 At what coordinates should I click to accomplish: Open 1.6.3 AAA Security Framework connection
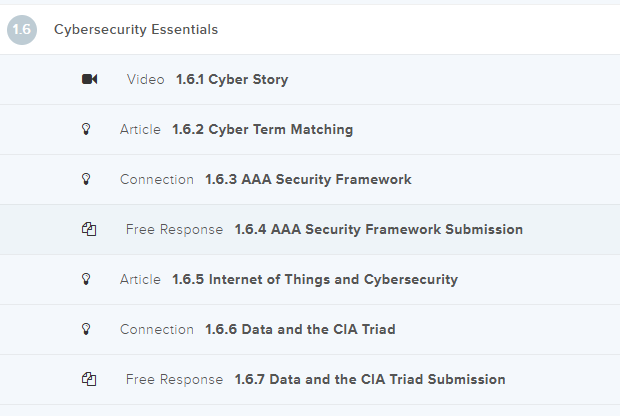click(x=308, y=180)
